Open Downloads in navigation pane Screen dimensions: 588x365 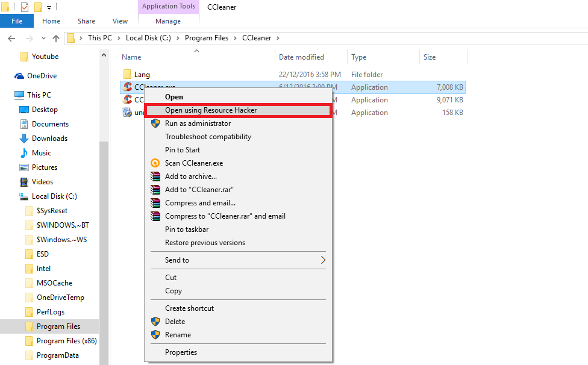49,139
